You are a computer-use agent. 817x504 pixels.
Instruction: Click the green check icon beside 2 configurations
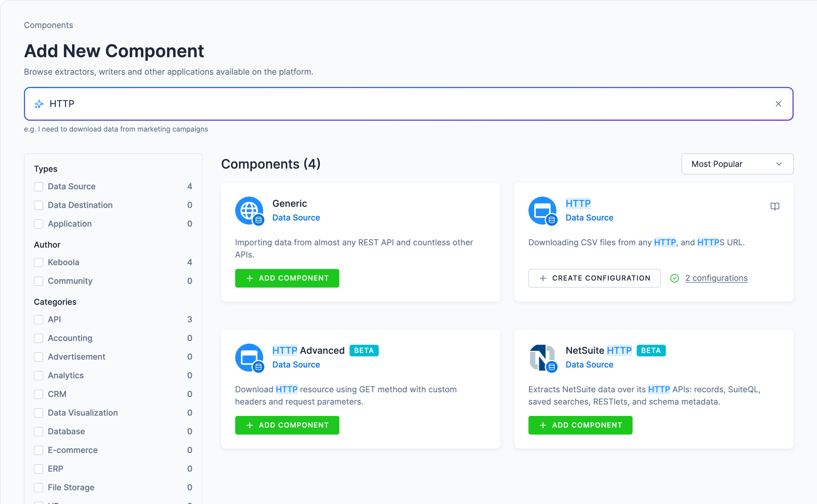pos(674,278)
